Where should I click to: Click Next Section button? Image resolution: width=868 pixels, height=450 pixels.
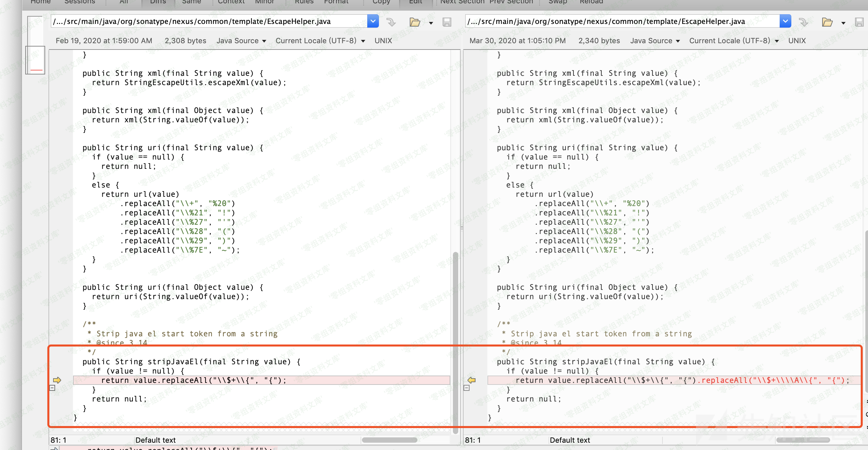[x=462, y=2]
